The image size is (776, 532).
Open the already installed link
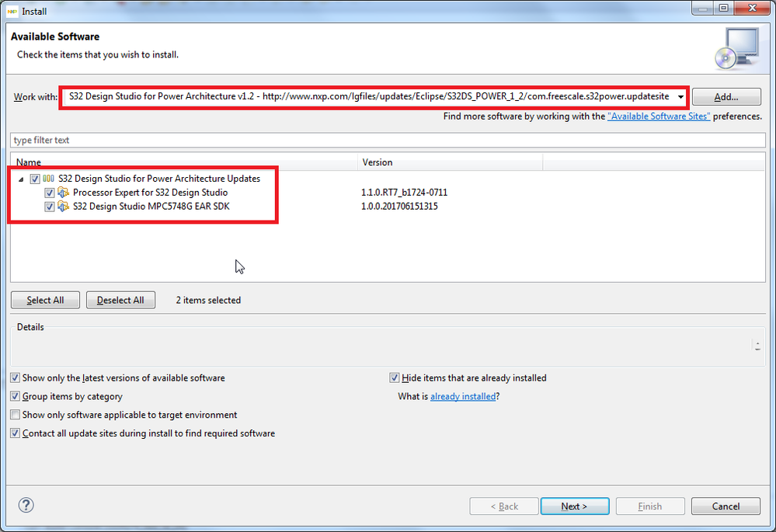pos(463,396)
